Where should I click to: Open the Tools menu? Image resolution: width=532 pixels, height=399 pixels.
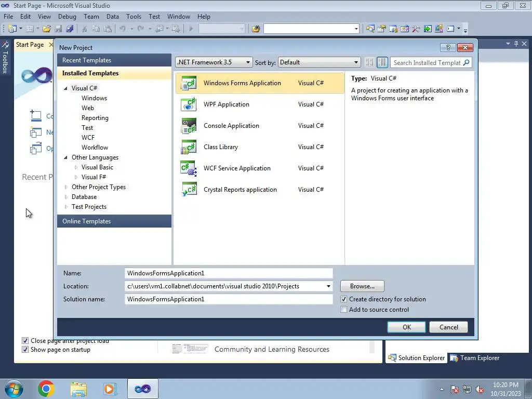point(134,16)
